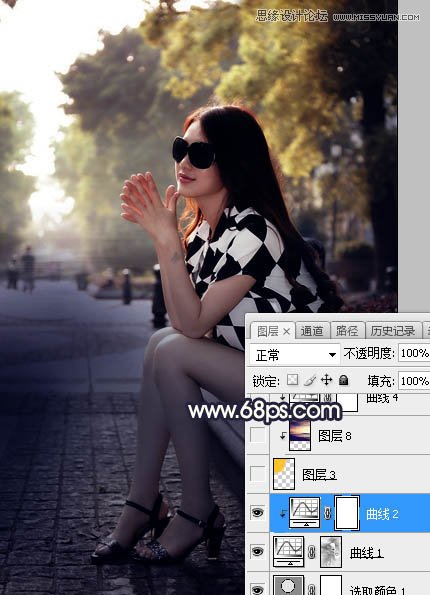The image size is (430, 595).
Task: Click the lock all padlock icon
Action: 343,380
